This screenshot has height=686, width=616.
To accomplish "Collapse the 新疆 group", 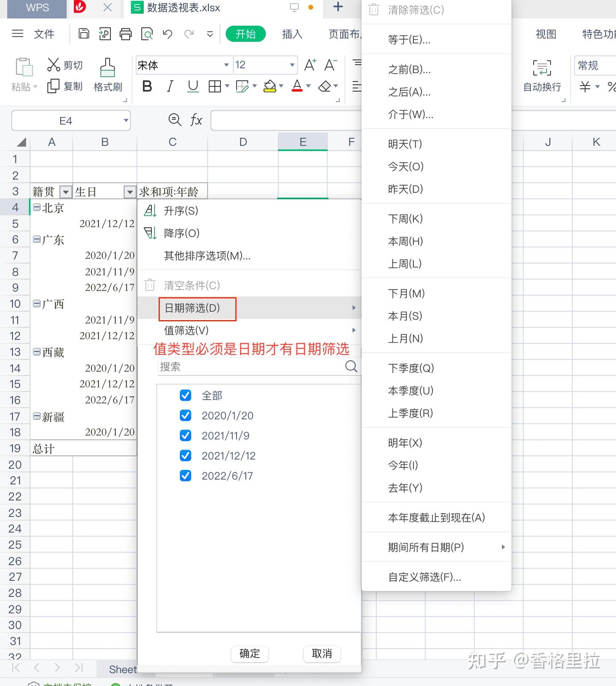I will [37, 416].
